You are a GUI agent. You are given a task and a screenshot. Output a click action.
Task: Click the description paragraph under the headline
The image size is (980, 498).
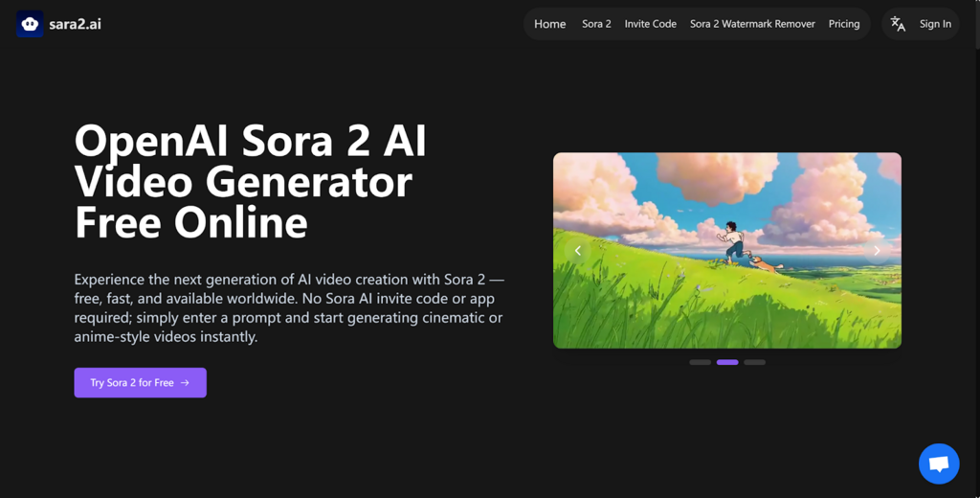(x=288, y=307)
